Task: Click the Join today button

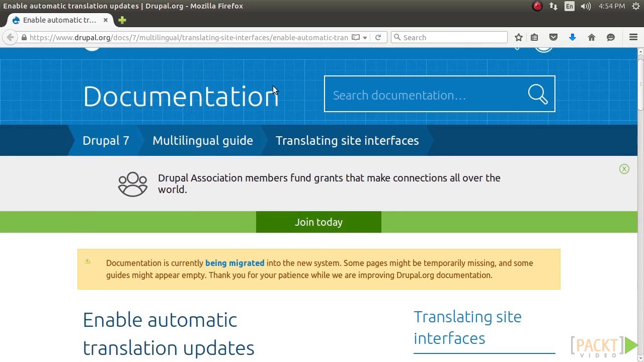Action: (318, 222)
